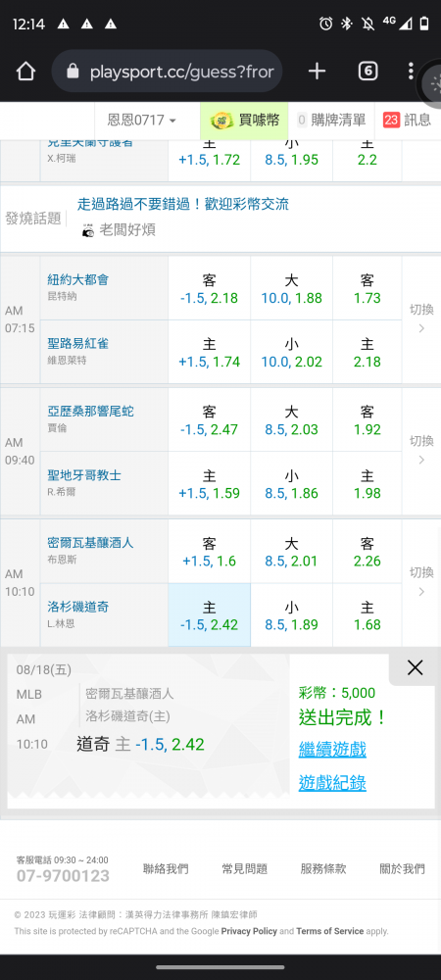Open the tab switcher showing 6 tabs

(x=367, y=72)
